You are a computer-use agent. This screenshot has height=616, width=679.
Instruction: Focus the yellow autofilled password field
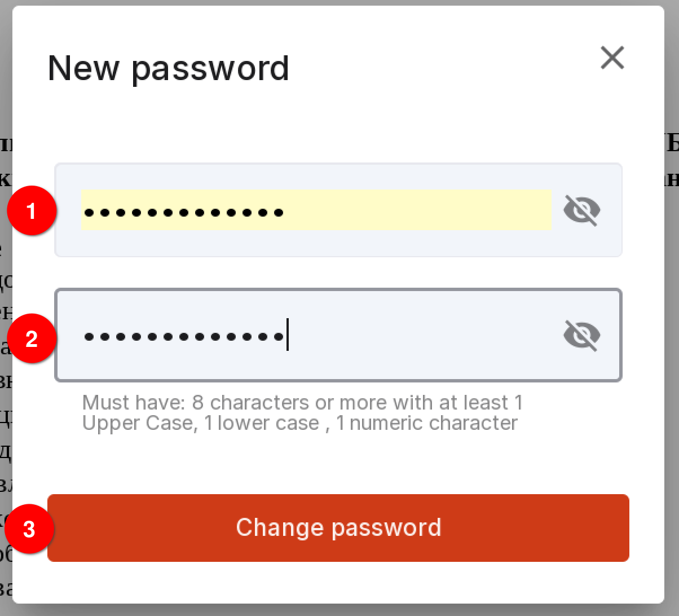pyautogui.click(x=316, y=209)
